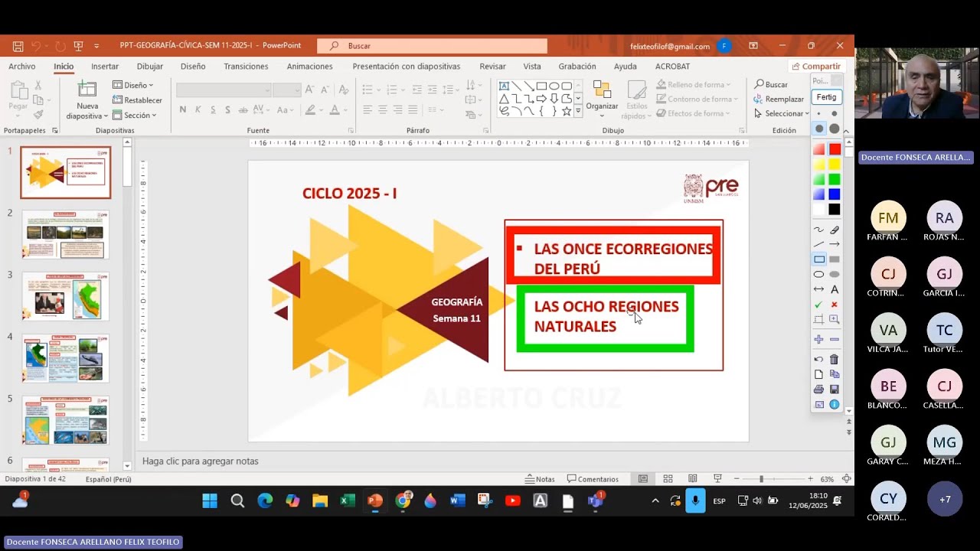Open Chrome from the Windows taskbar

(403, 500)
